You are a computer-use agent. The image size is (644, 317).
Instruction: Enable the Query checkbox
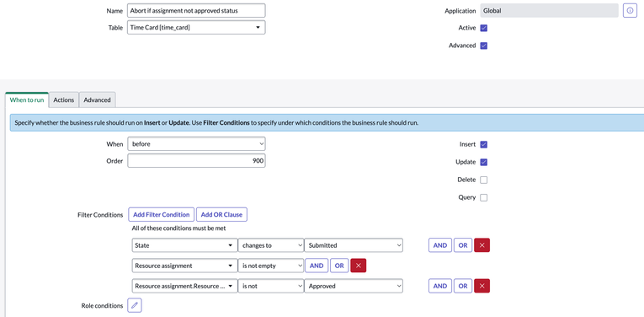(484, 198)
